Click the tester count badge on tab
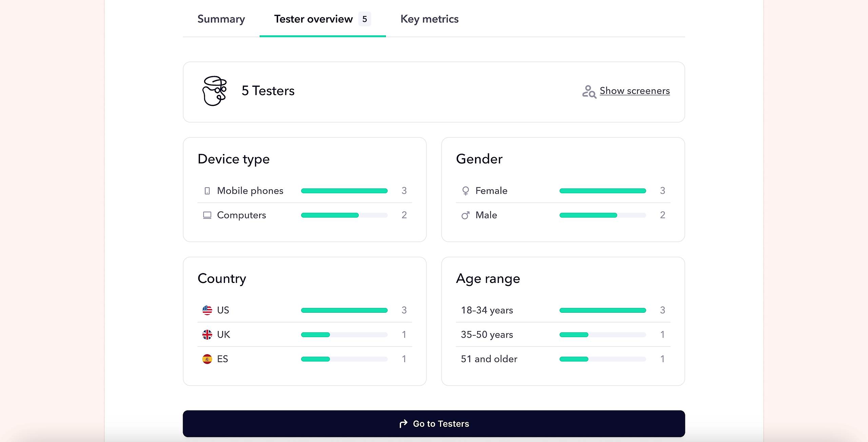This screenshot has width=868, height=442. click(364, 19)
